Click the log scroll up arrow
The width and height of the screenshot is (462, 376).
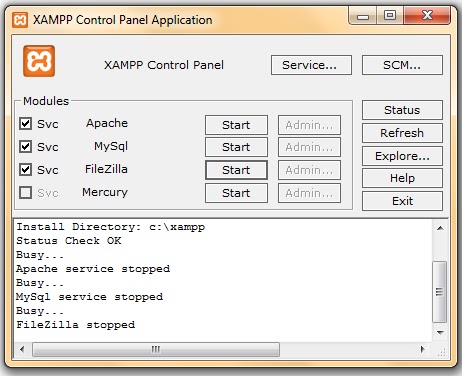point(440,228)
